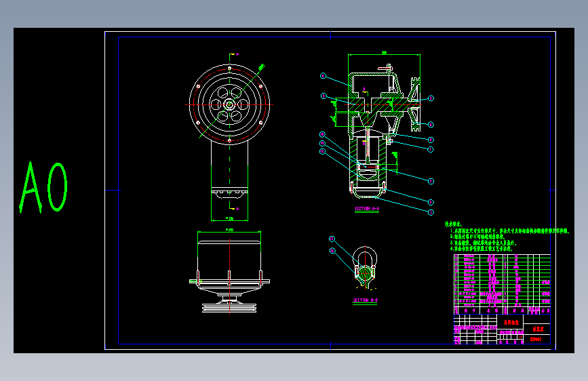Select the upper balloon beside section B-B

(332, 239)
